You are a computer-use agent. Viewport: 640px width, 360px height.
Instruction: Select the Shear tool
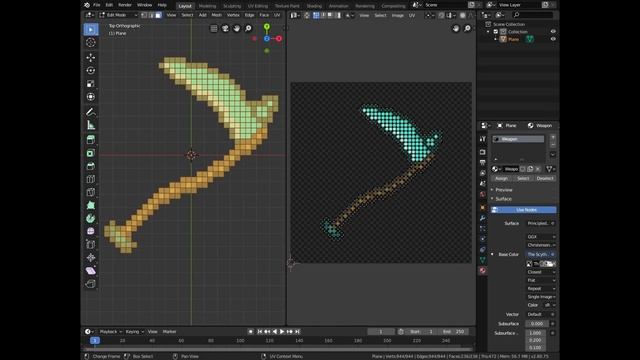click(91, 271)
